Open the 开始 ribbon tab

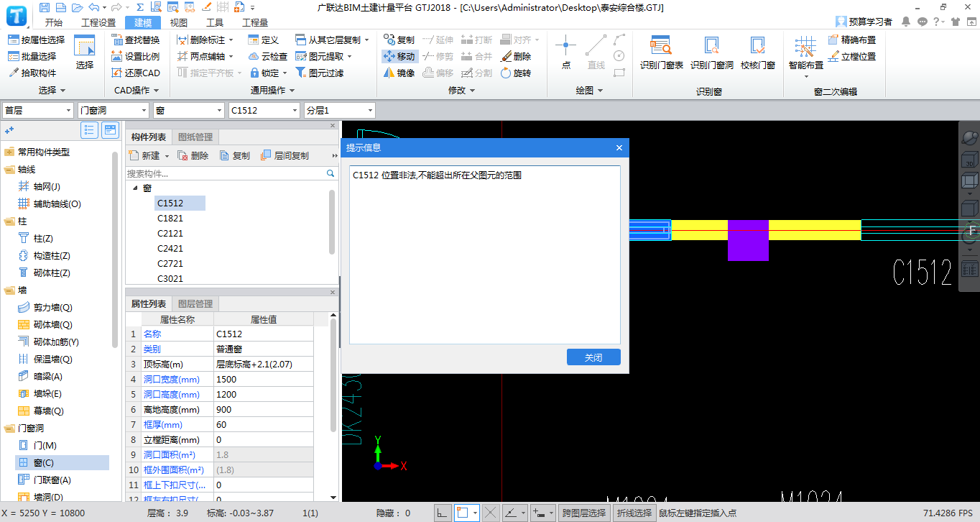pyautogui.click(x=53, y=22)
